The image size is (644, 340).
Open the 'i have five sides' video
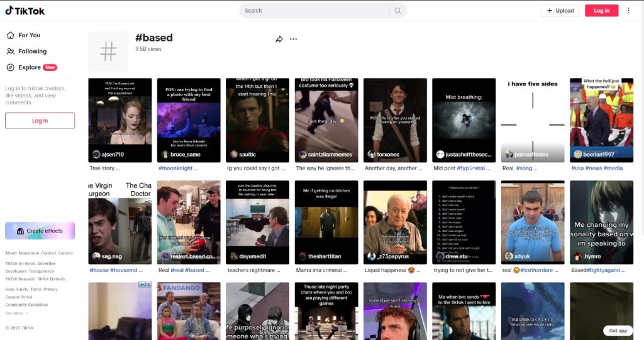coord(533,119)
